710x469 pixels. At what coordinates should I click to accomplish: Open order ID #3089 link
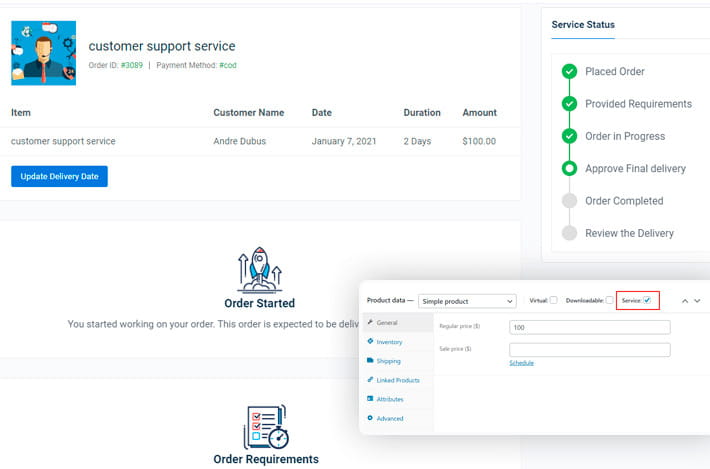[x=132, y=65]
